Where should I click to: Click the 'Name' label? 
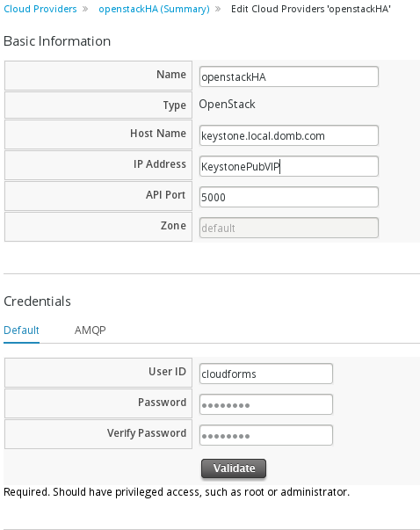(171, 75)
